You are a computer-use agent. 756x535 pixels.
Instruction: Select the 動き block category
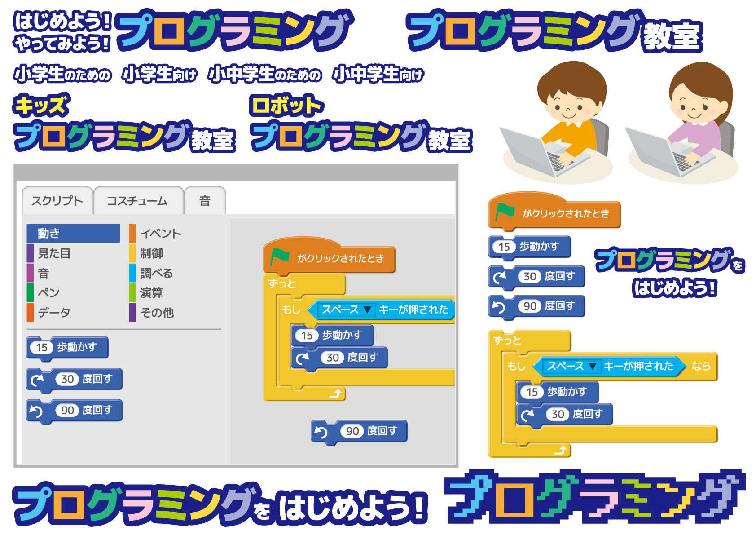[x=73, y=234]
